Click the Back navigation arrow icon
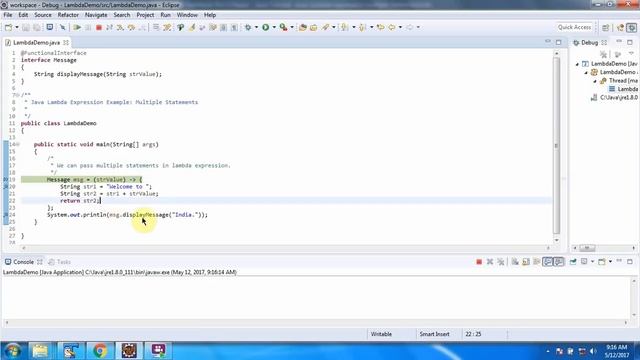Viewport: 640px width, 360px height. [392, 27]
